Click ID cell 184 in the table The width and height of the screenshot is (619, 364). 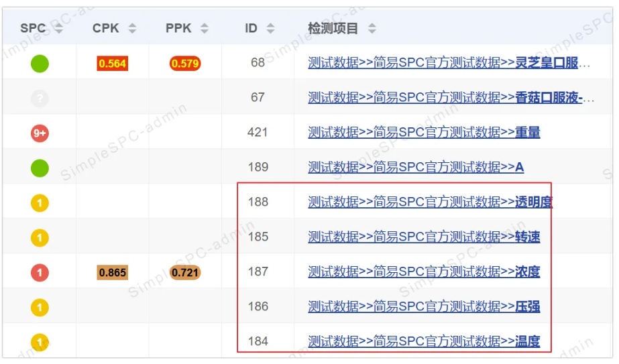coord(258,341)
